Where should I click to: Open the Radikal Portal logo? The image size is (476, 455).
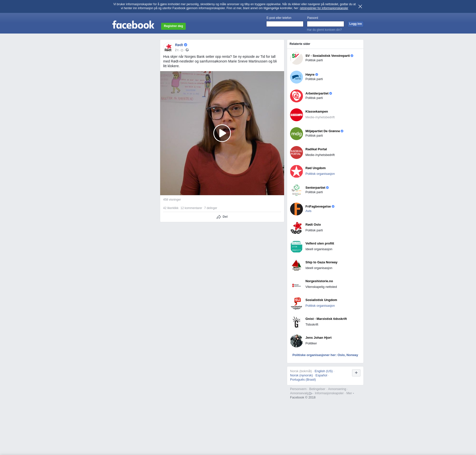297,152
